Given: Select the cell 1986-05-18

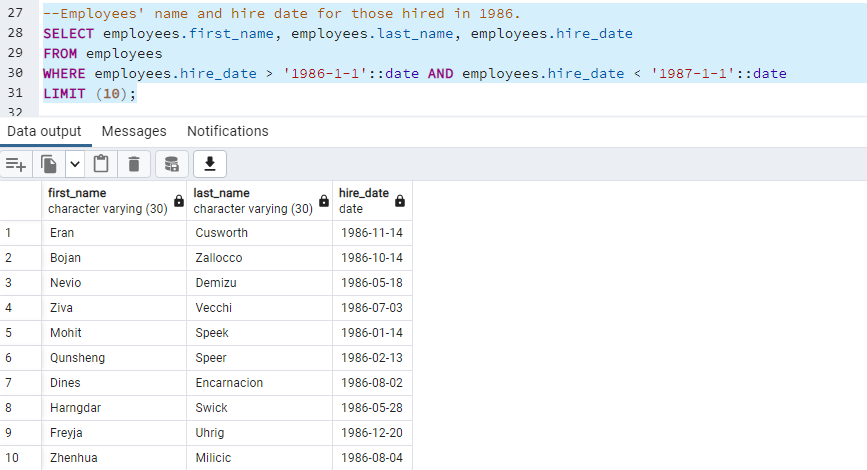Looking at the screenshot, I should tap(372, 283).
